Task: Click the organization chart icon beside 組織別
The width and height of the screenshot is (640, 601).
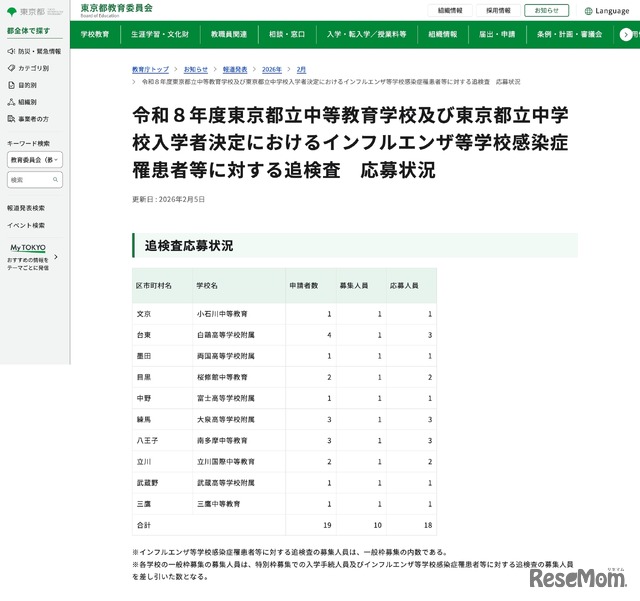Action: pyautogui.click(x=11, y=102)
